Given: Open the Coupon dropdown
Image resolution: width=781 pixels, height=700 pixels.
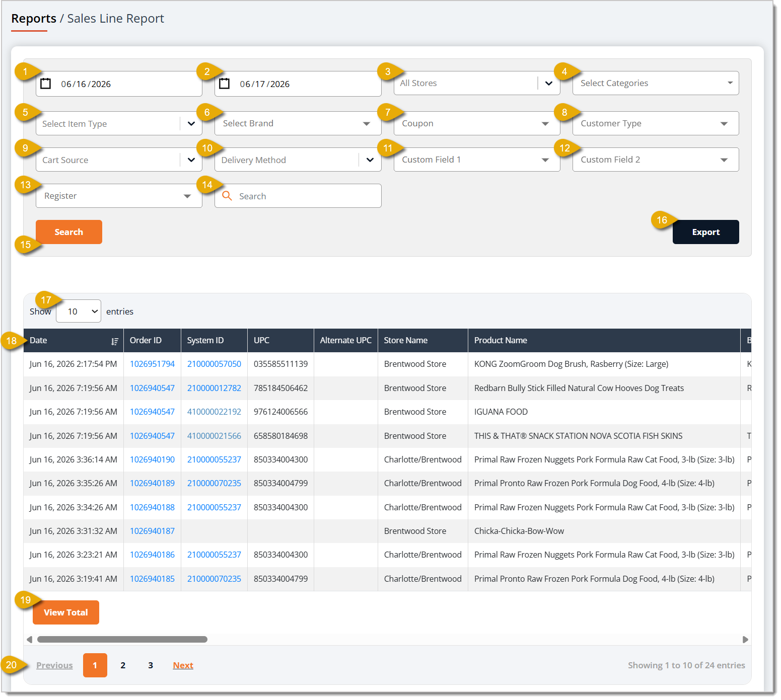Looking at the screenshot, I should [476, 123].
